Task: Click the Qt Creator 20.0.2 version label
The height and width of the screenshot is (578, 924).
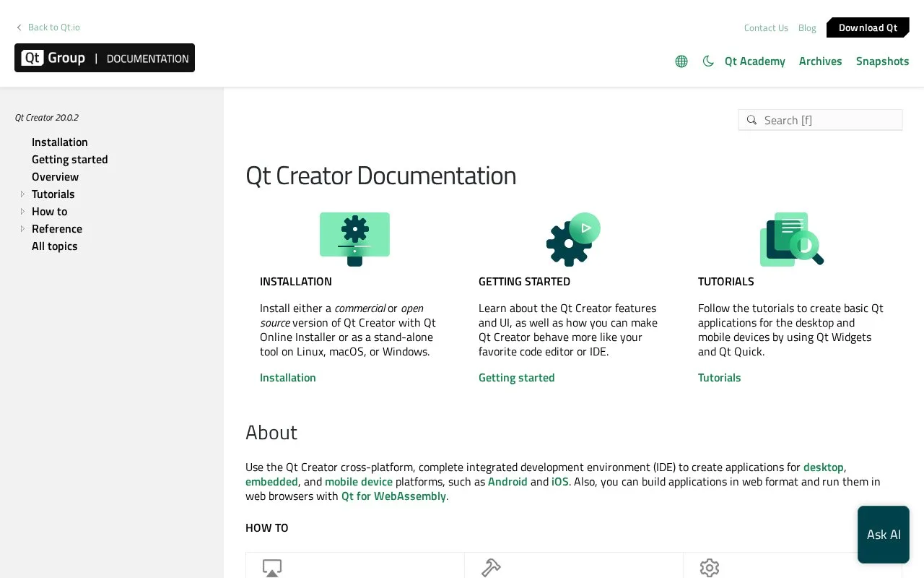Action: [x=47, y=118]
